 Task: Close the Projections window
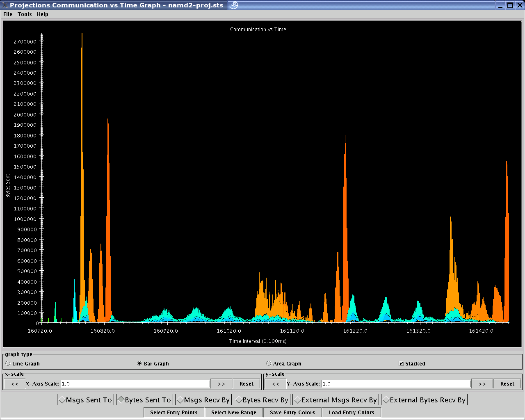tap(519, 5)
